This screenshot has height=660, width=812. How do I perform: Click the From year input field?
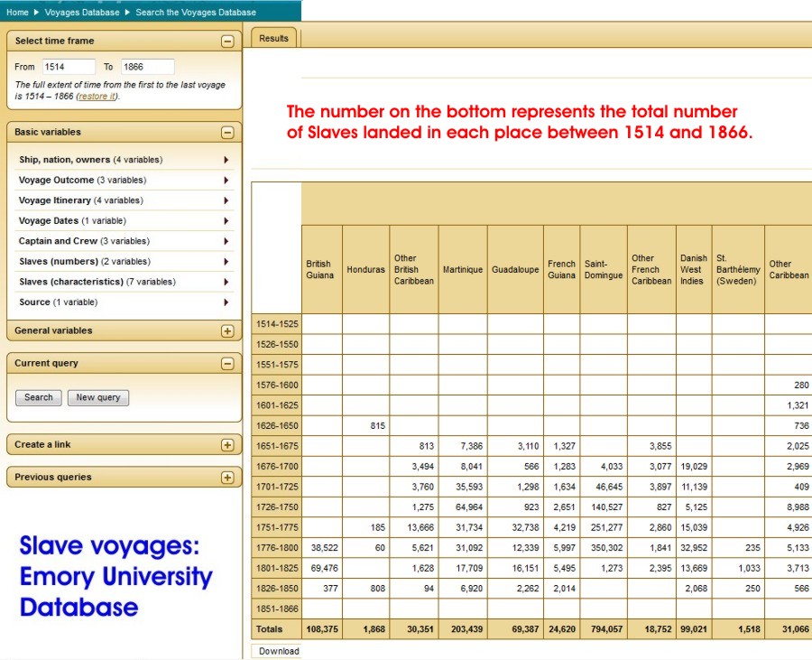point(68,67)
